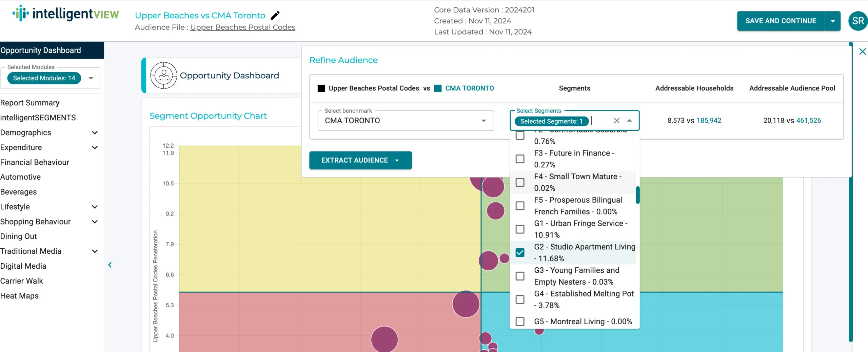Clear selected segments with the X icon

616,121
